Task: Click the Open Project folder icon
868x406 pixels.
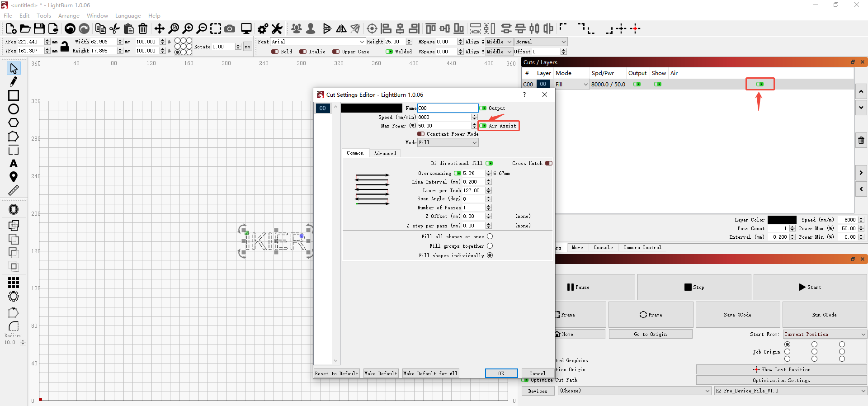Action: [25, 28]
